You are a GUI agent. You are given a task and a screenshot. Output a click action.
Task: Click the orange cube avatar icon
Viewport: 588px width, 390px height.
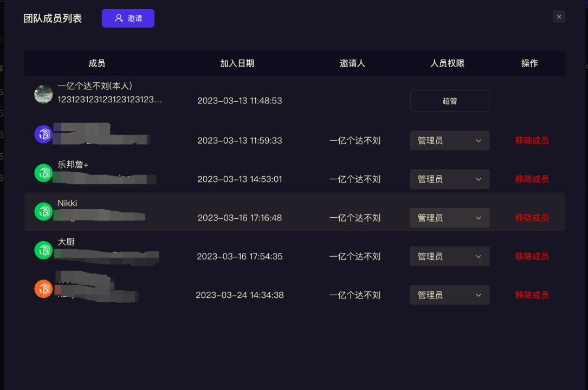click(x=43, y=288)
